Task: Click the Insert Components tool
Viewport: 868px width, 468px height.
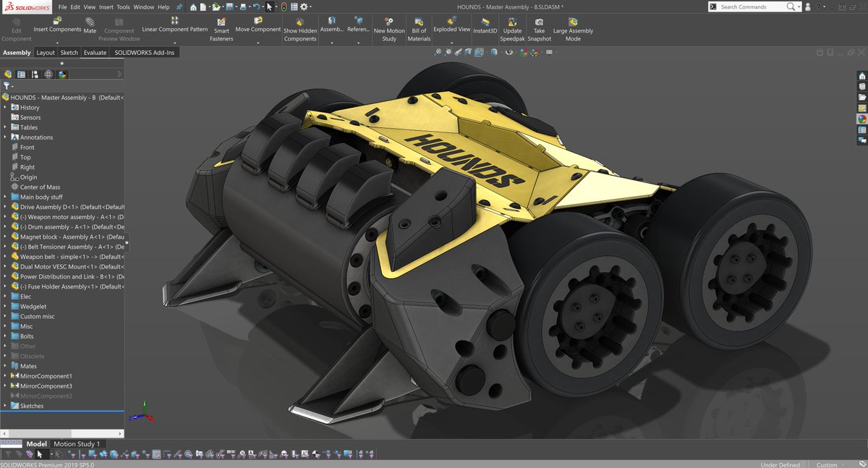Action: (57, 25)
